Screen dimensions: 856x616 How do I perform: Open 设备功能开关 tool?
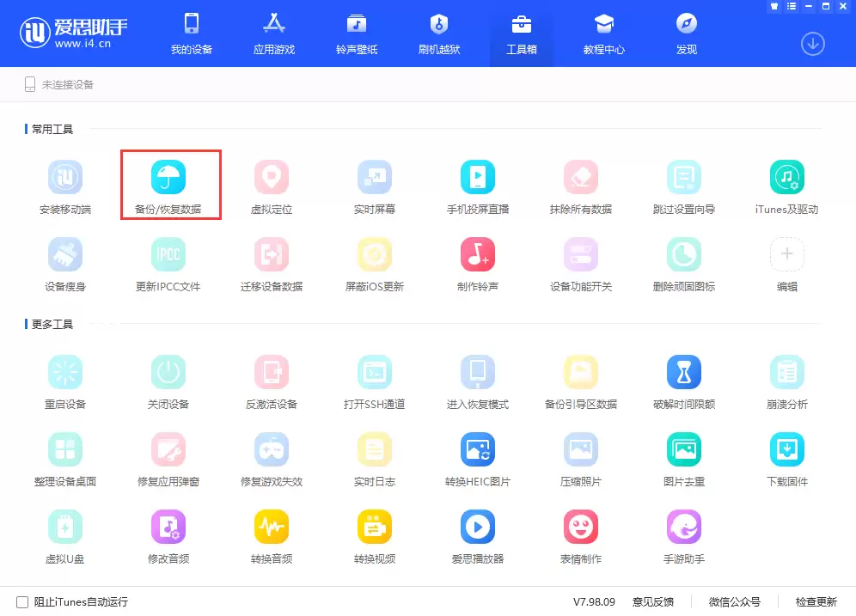[x=581, y=264]
